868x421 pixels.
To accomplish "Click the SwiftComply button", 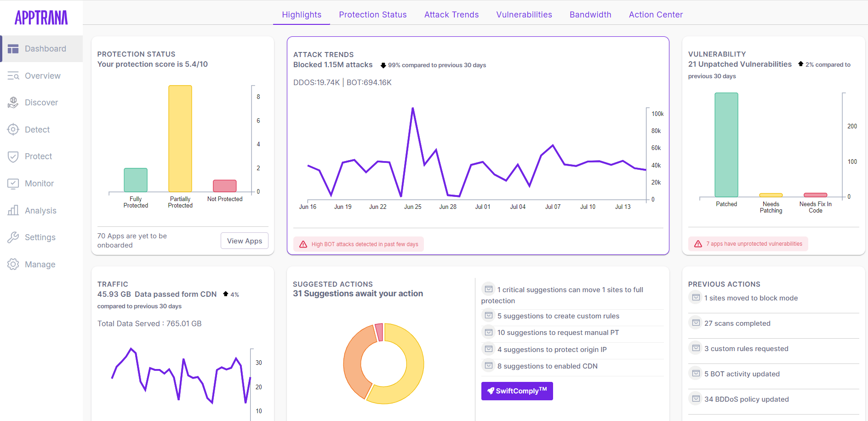I will pos(517,391).
